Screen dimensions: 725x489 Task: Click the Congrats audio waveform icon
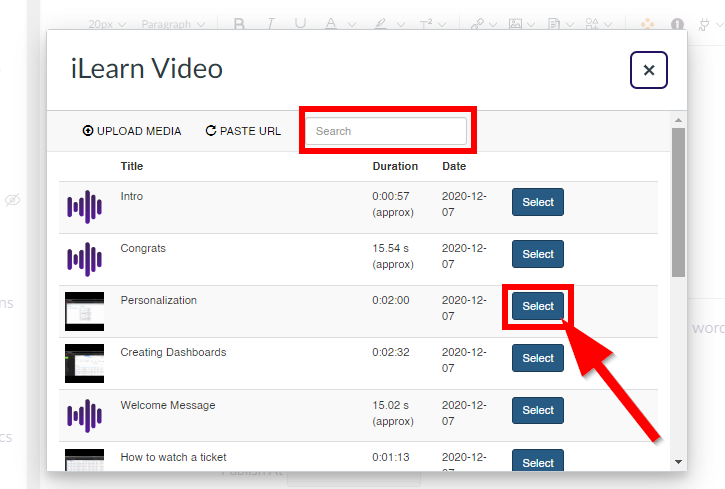tap(85, 259)
